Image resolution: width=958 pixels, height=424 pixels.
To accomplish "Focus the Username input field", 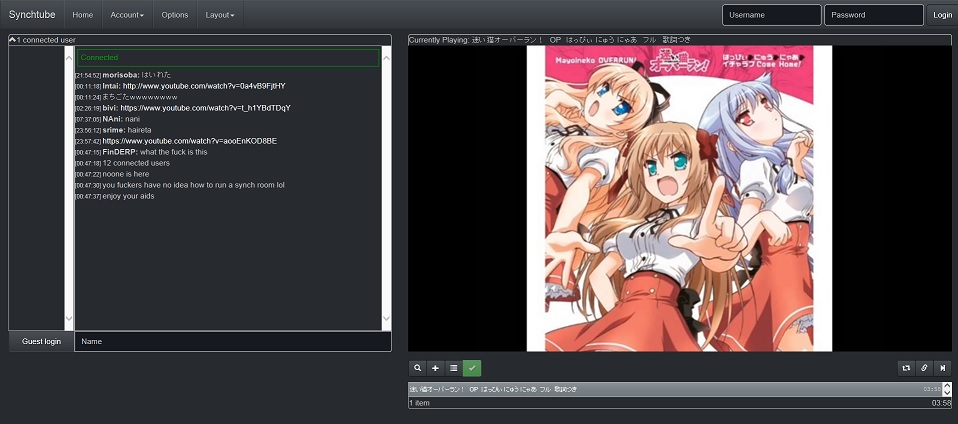I will point(771,15).
